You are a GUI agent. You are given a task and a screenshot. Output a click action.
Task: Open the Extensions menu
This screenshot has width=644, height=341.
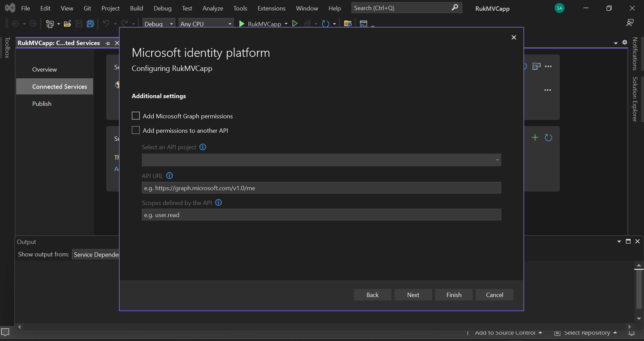click(x=271, y=8)
